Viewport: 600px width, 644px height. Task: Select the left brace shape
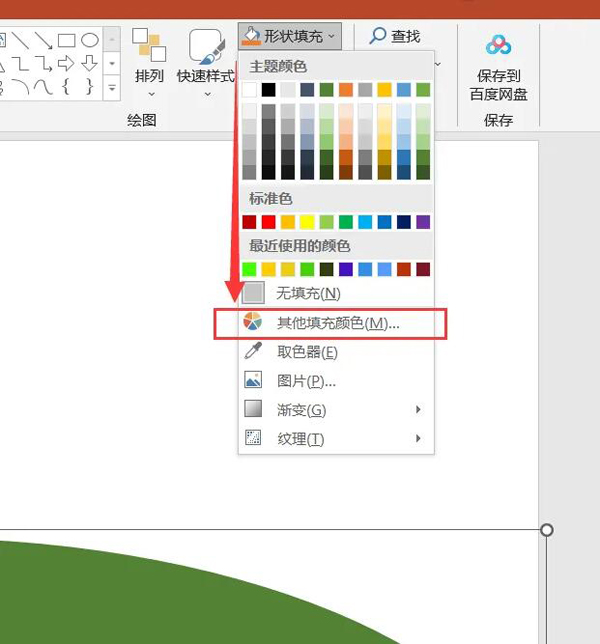(66, 87)
